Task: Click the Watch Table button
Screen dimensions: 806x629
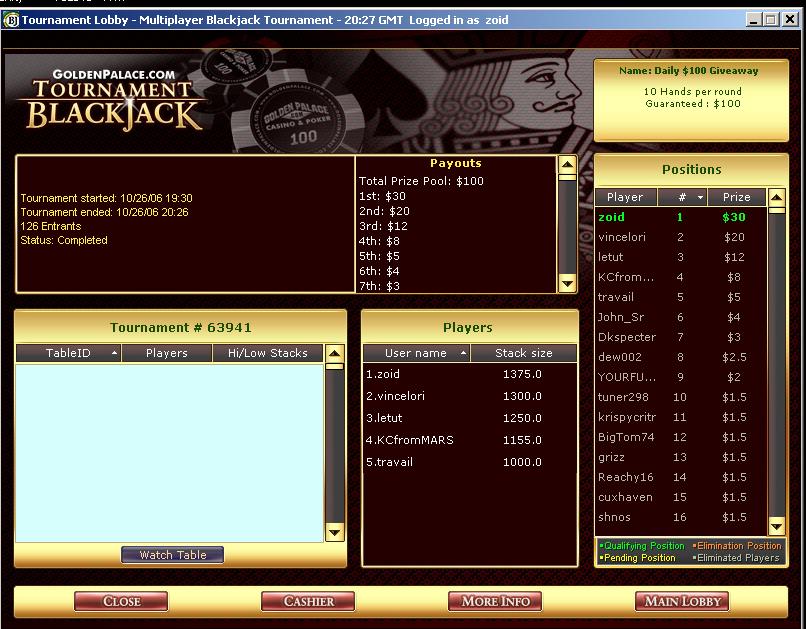Action: 173,555
